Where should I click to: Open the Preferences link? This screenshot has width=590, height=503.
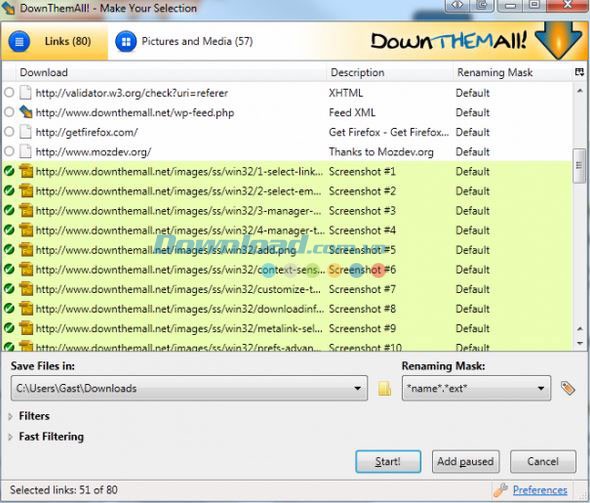[540, 490]
